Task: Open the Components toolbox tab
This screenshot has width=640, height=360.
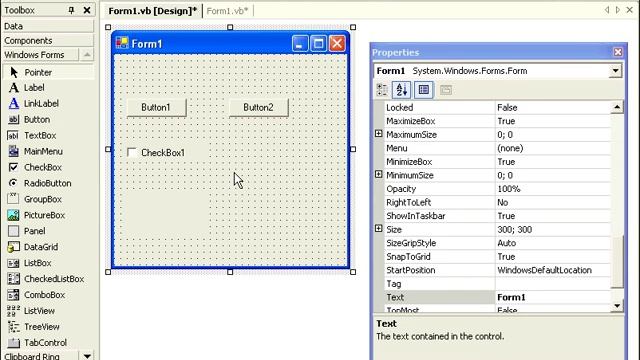Action: 48,40
